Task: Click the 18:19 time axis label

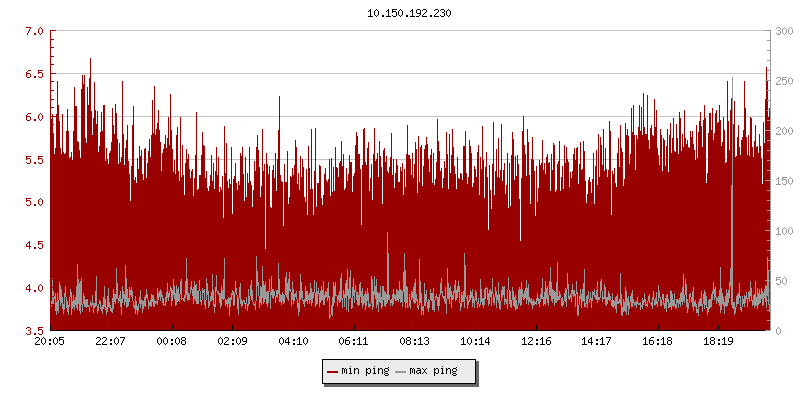Action: [718, 341]
